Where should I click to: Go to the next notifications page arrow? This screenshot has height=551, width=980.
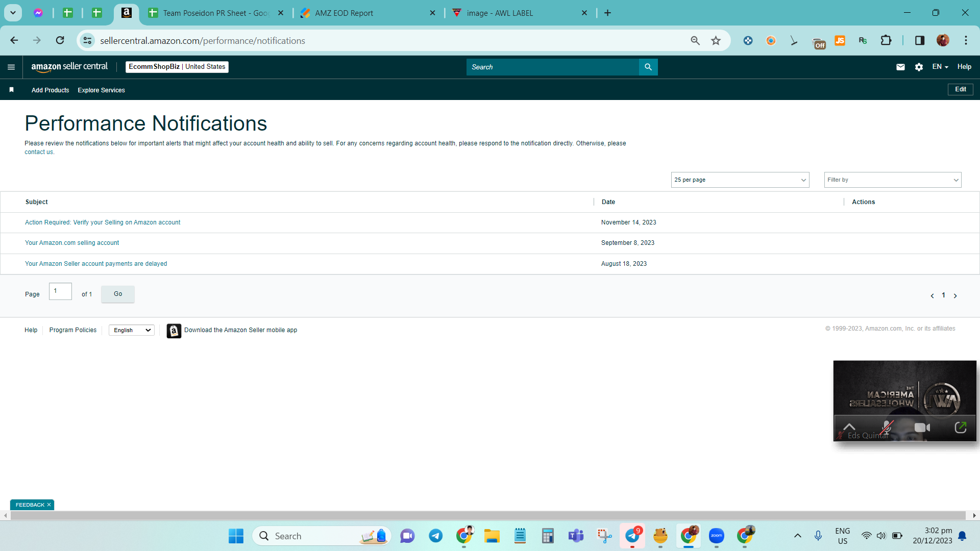click(x=955, y=296)
